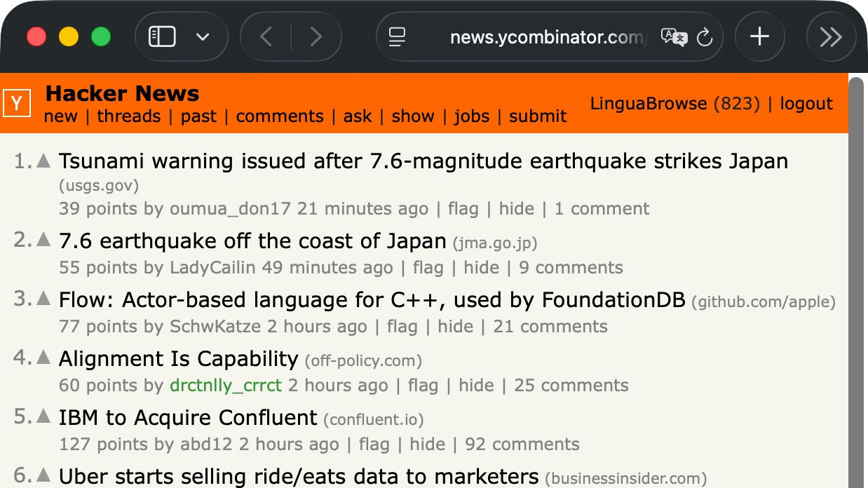Open the past stories page

pyautogui.click(x=198, y=116)
